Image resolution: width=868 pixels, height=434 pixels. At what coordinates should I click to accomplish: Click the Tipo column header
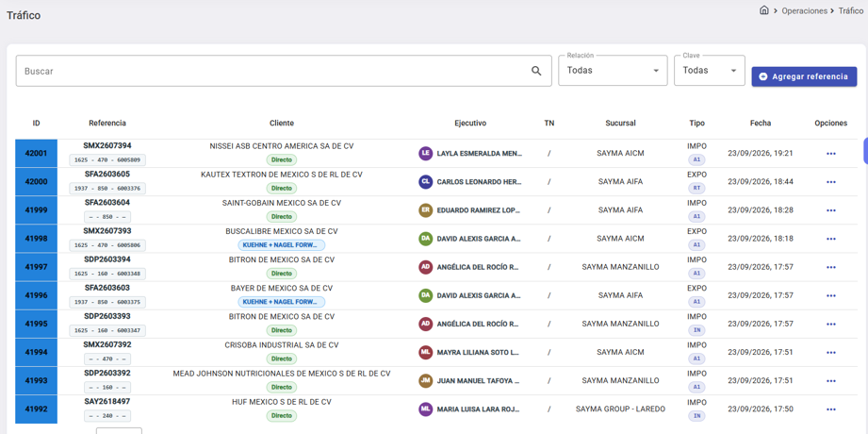coord(697,123)
